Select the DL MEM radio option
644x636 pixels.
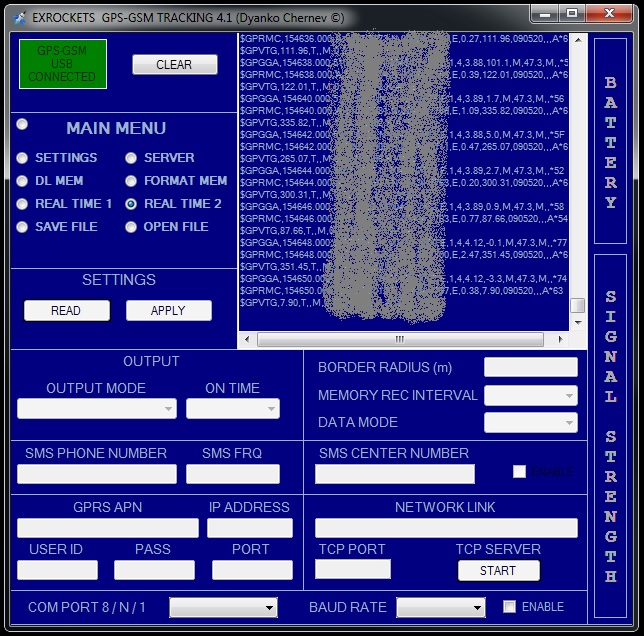point(22,181)
